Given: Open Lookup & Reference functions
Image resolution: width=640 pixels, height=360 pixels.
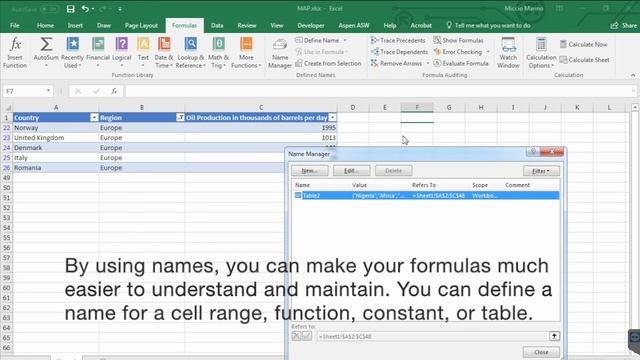Looking at the screenshot, I should 190,53.
